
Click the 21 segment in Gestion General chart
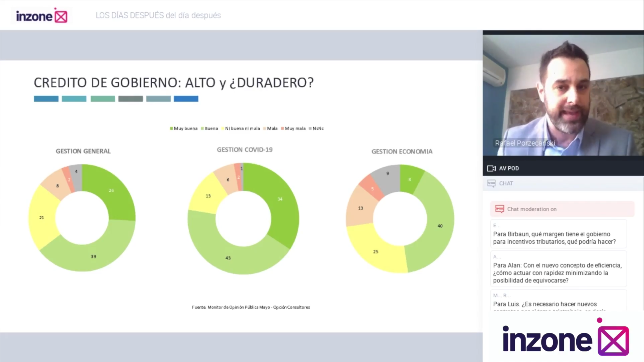tap(42, 218)
